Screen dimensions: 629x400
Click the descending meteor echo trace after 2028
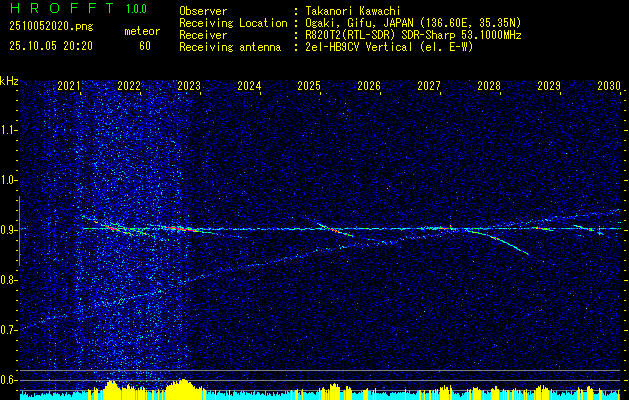[497, 240]
